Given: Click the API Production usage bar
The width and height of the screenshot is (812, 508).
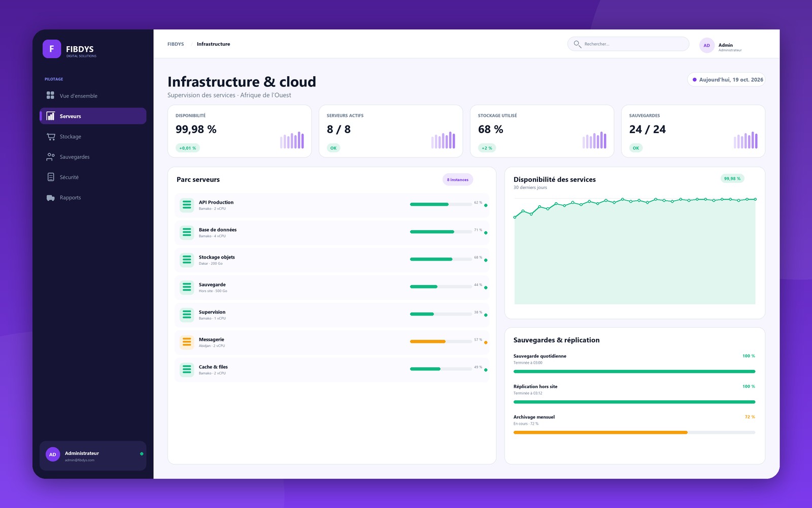Looking at the screenshot, I should (441, 204).
